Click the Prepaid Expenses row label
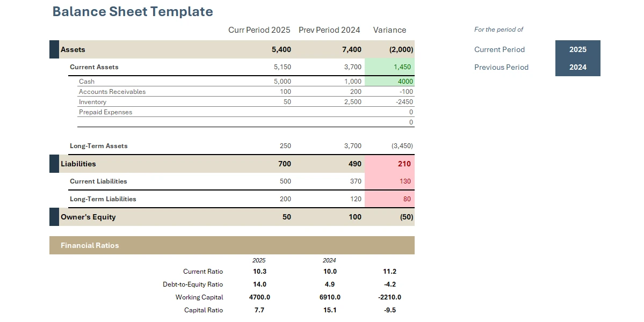The height and width of the screenshot is (322, 644). (x=105, y=112)
